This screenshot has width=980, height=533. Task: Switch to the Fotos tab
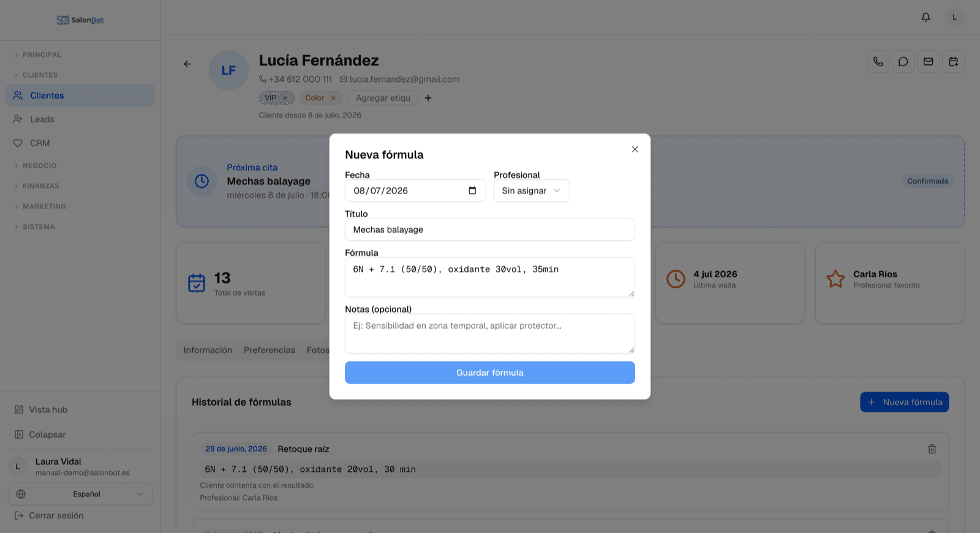click(317, 350)
